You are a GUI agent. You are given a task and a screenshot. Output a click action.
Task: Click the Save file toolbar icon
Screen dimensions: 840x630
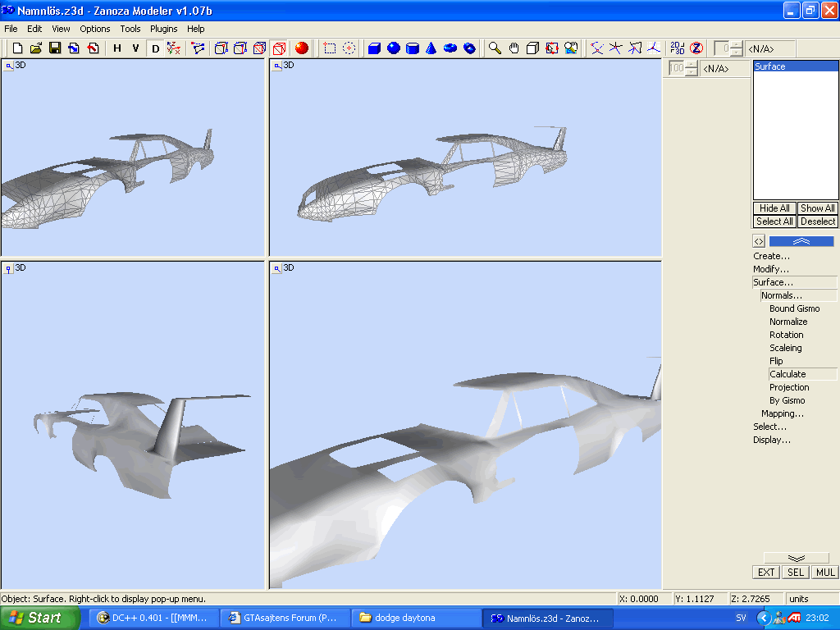[x=55, y=48]
